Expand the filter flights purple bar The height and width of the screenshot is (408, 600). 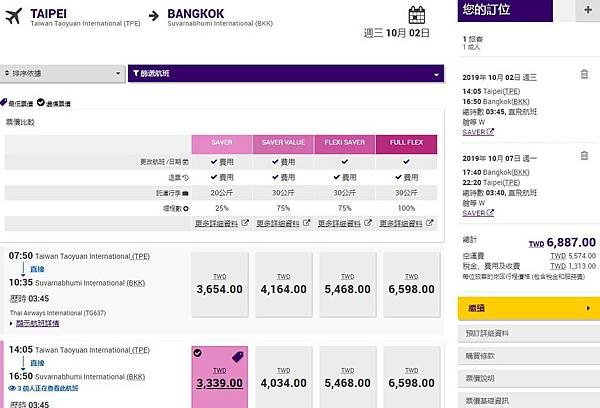[x=286, y=73]
